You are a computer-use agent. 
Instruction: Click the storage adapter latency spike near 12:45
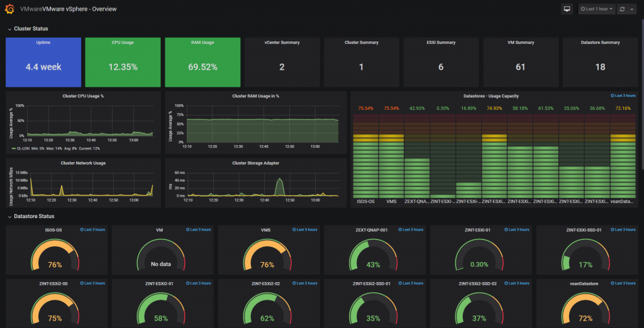280,186
